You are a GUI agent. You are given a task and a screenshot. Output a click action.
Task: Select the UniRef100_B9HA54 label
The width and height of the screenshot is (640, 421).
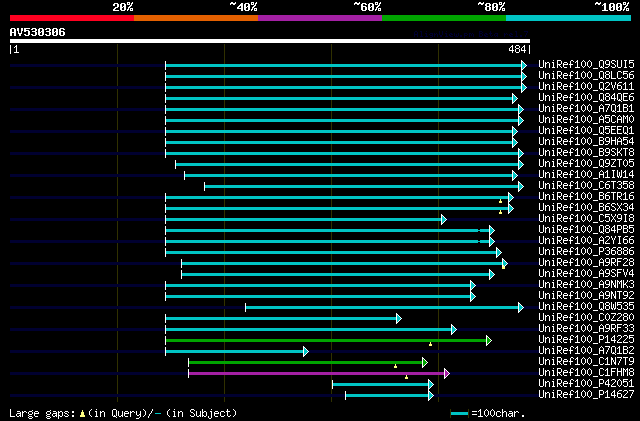586,142
